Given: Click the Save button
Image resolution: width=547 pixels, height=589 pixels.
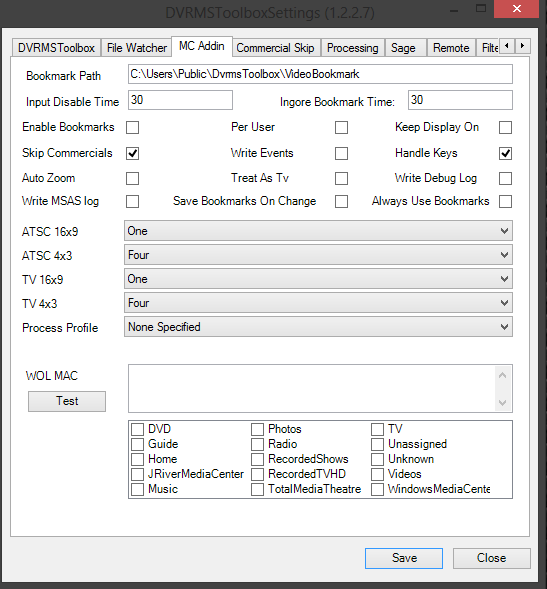Looking at the screenshot, I should point(404,558).
